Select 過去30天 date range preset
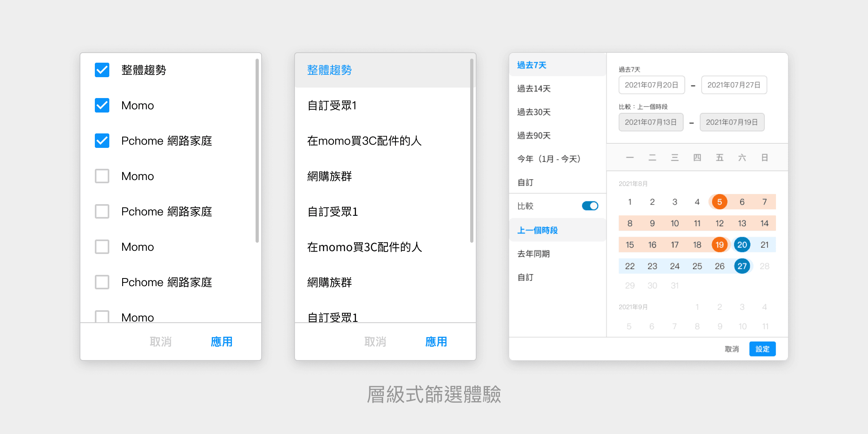 [534, 112]
